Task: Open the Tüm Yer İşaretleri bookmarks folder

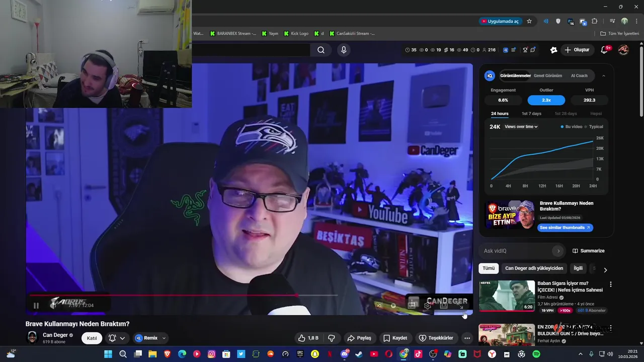Action: point(620,34)
